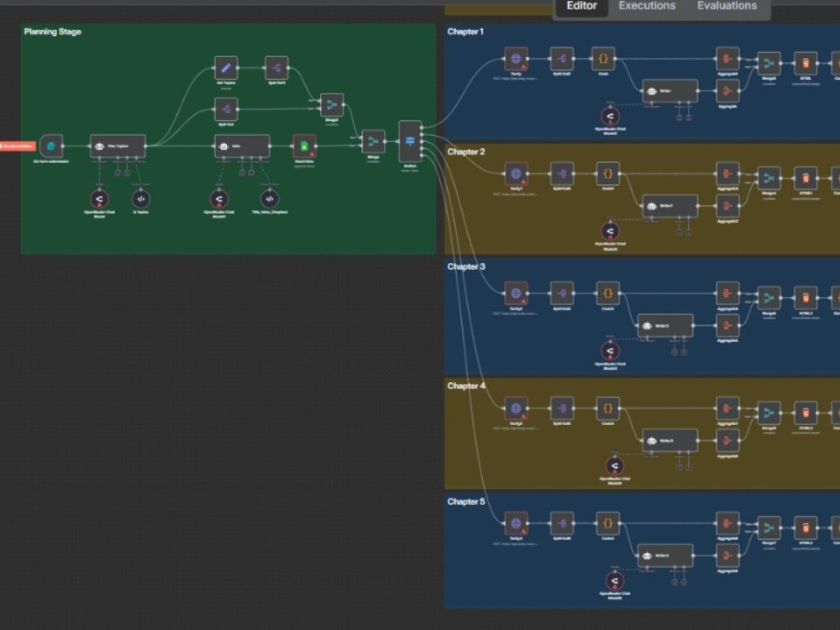
Task: Select the Chapter 2 sticky note title
Action: [466, 151]
